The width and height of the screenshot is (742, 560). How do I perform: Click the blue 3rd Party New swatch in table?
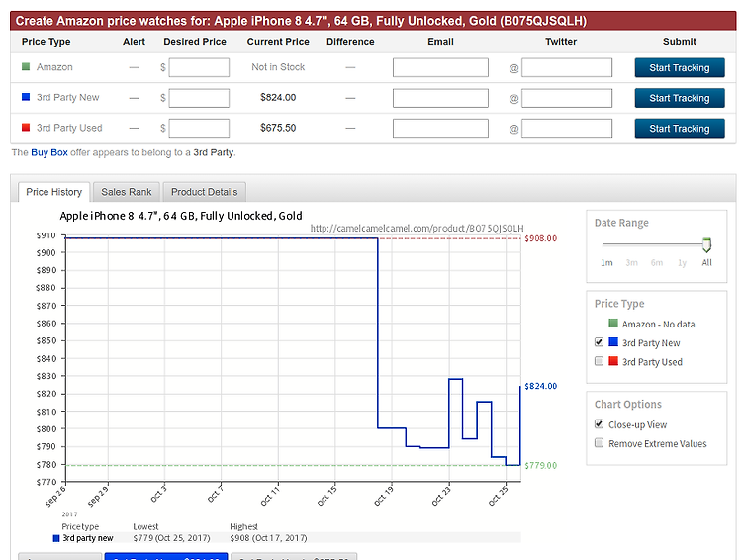tap(26, 97)
